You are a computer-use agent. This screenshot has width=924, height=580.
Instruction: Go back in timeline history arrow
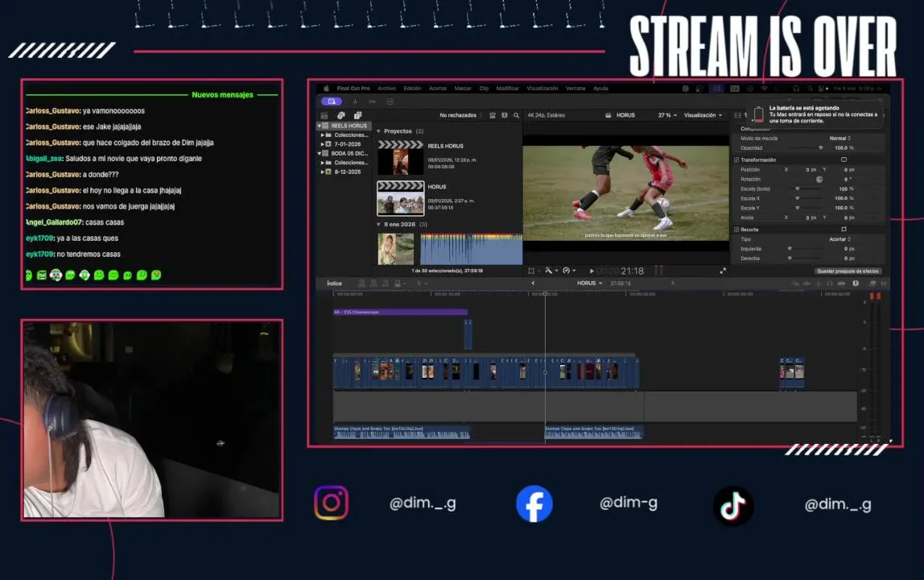coord(533,284)
